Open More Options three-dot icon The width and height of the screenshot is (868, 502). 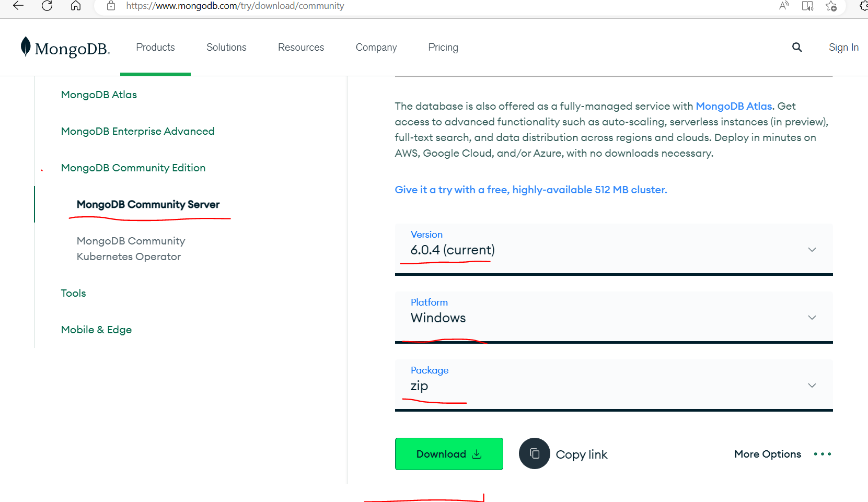[823, 454]
